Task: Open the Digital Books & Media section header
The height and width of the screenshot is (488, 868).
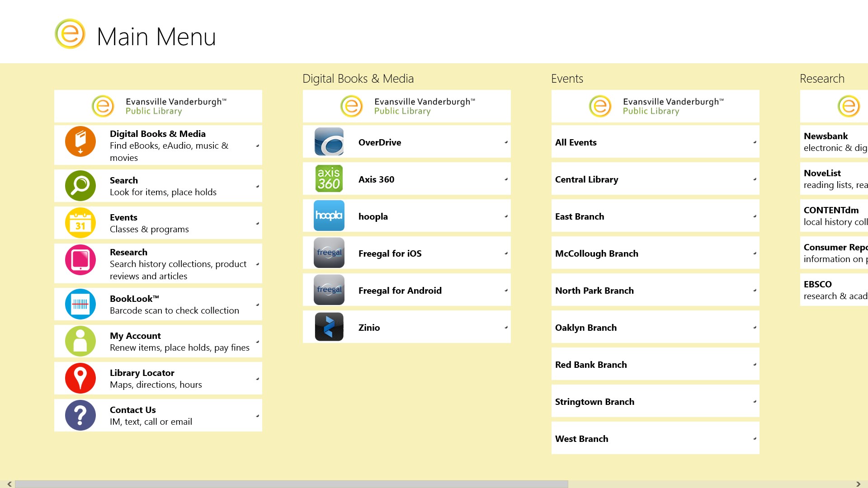Action: [x=358, y=79]
